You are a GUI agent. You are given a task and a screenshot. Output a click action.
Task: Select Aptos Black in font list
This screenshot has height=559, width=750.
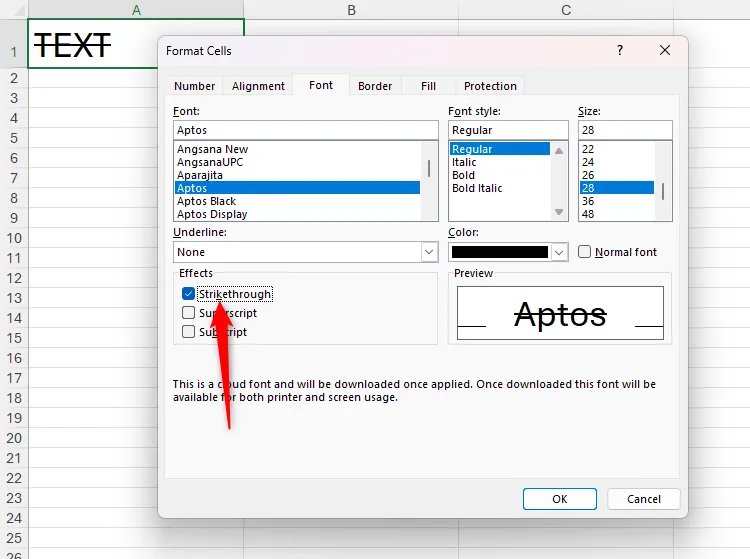(x=207, y=201)
